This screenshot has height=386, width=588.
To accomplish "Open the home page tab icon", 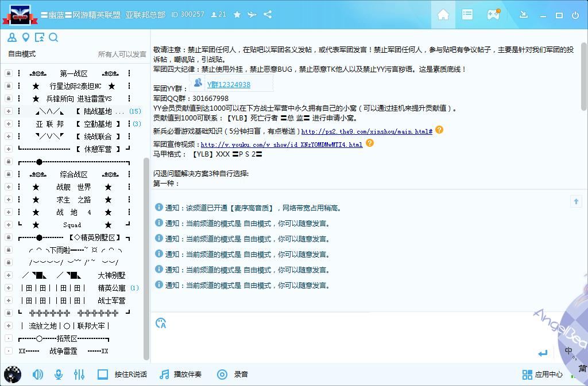I will 443,14.
